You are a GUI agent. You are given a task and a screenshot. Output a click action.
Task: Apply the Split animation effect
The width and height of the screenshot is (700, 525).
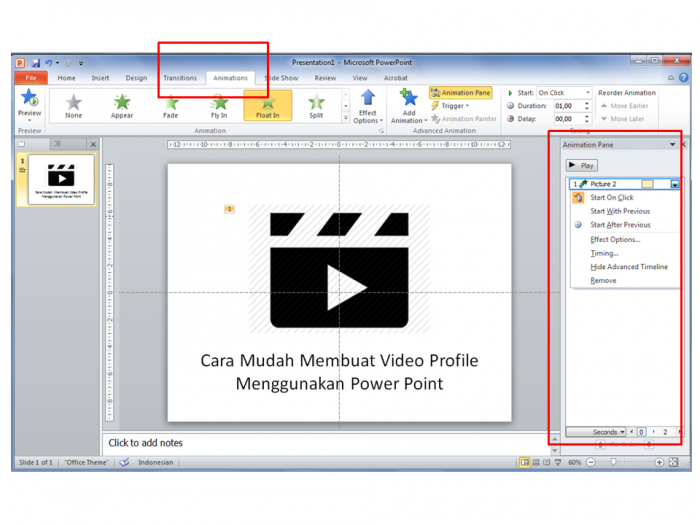(316, 103)
